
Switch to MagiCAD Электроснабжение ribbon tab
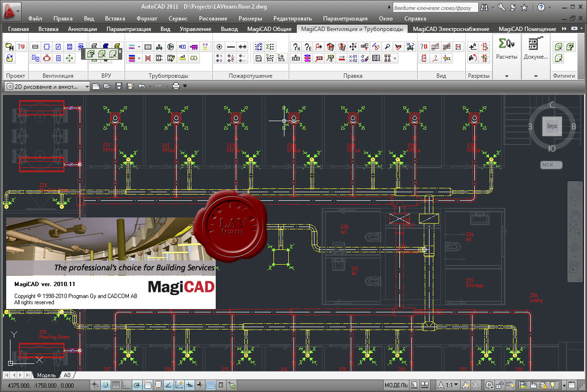pyautogui.click(x=451, y=29)
